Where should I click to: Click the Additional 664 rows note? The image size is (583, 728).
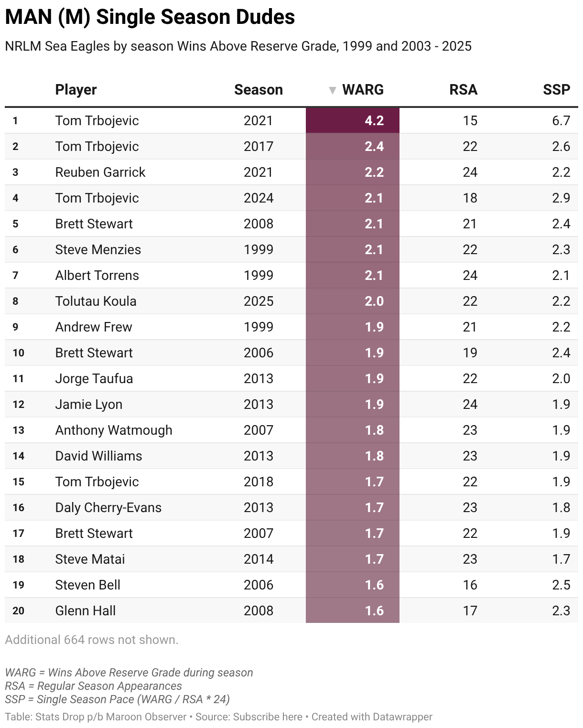point(92,640)
